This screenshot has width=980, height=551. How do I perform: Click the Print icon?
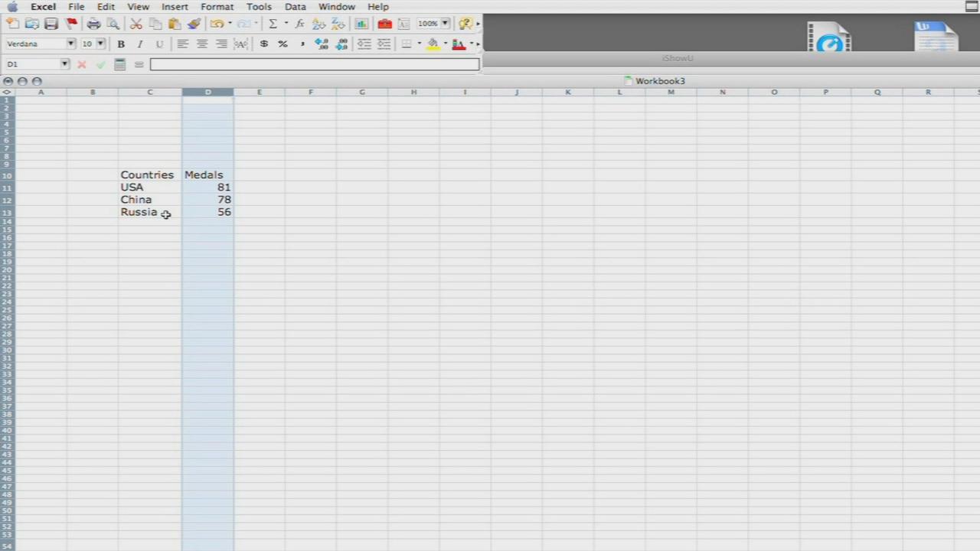(93, 24)
